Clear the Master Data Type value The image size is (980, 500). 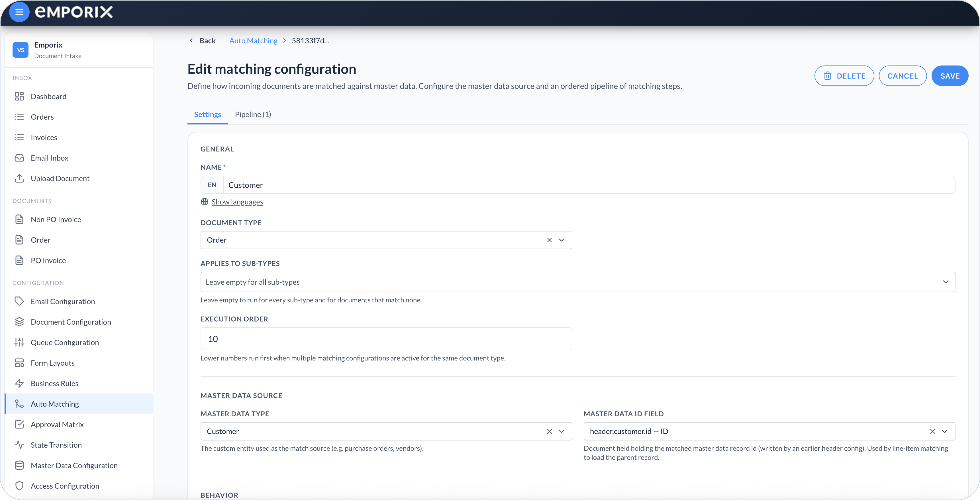549,432
